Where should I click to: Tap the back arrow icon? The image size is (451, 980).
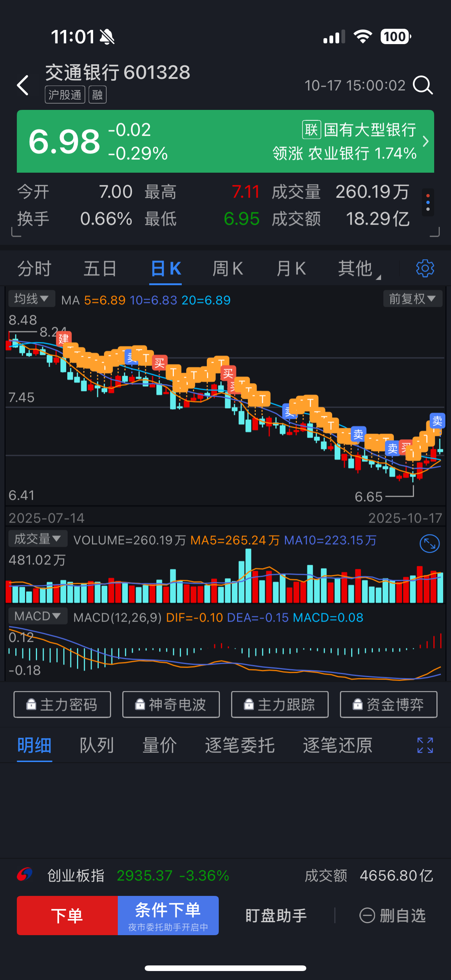23,85
